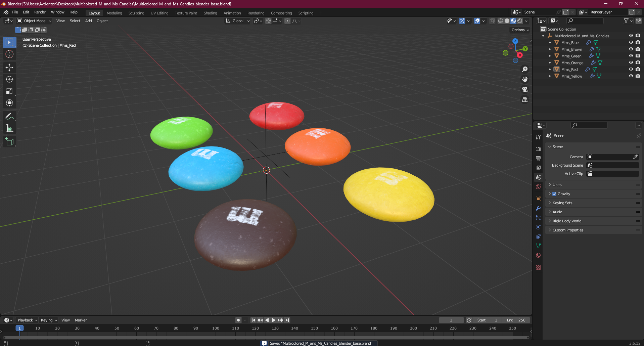Play the animation forward
Viewport: 644px width, 346px height.
pos(274,320)
